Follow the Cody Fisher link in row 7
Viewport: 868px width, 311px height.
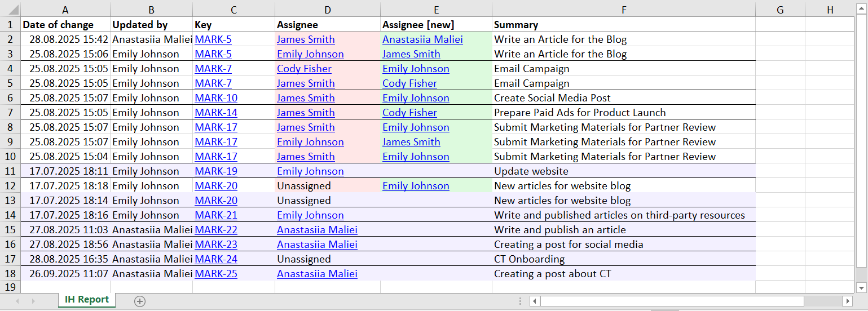(409, 113)
